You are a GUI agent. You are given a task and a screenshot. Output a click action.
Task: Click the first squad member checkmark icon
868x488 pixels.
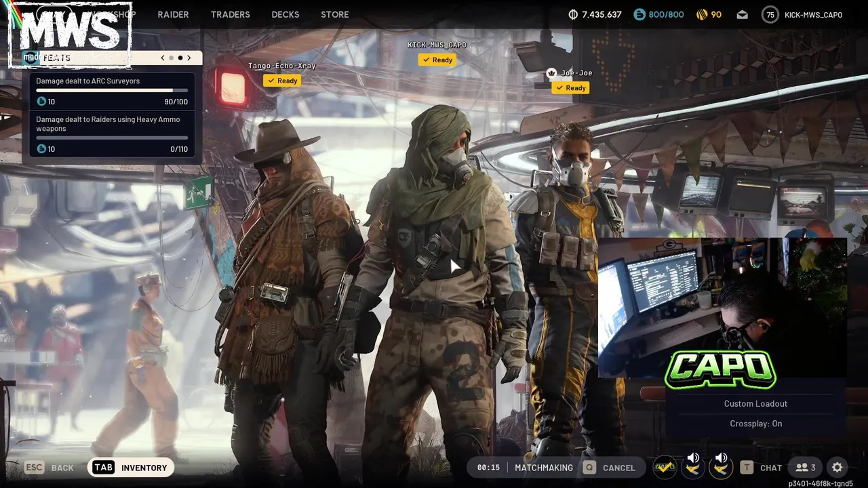pos(665,467)
